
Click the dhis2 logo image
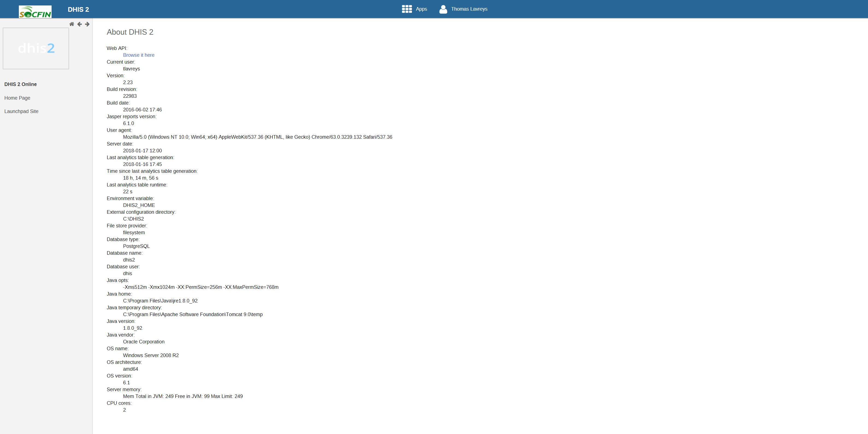36,49
